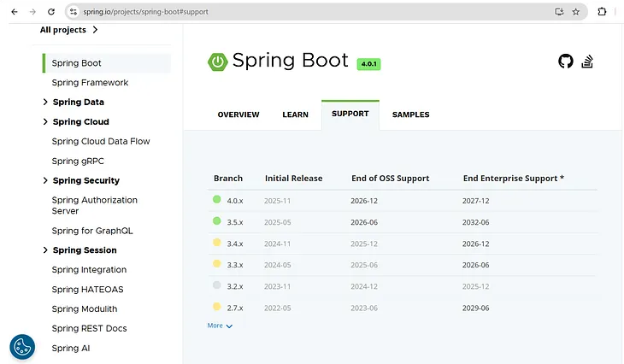Click the 4.0.1 version badge

click(x=368, y=64)
